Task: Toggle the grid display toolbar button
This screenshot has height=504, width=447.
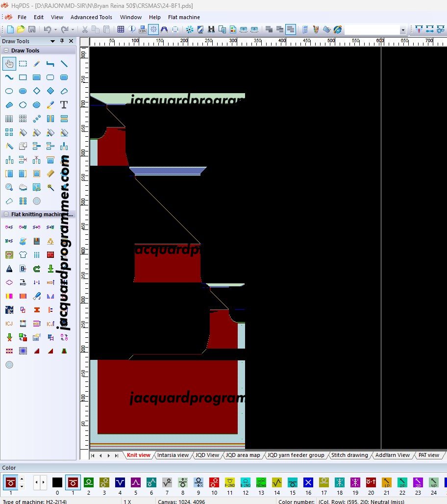Action: (x=121, y=29)
